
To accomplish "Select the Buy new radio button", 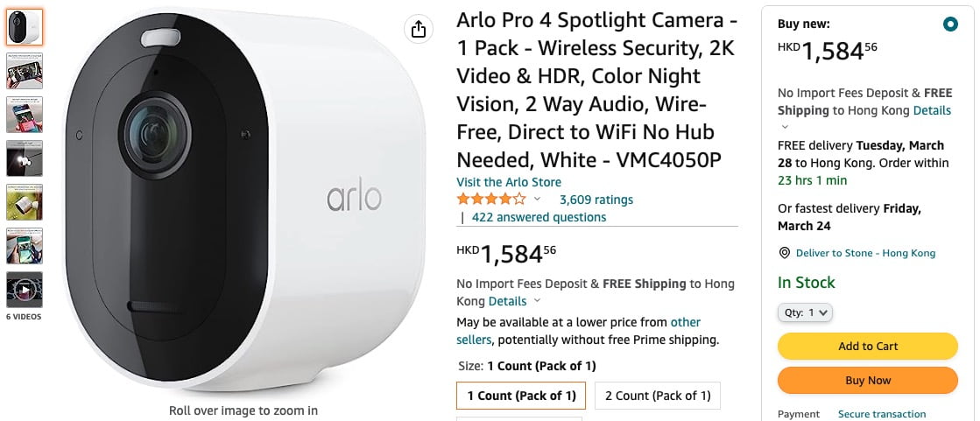I will pos(950,25).
